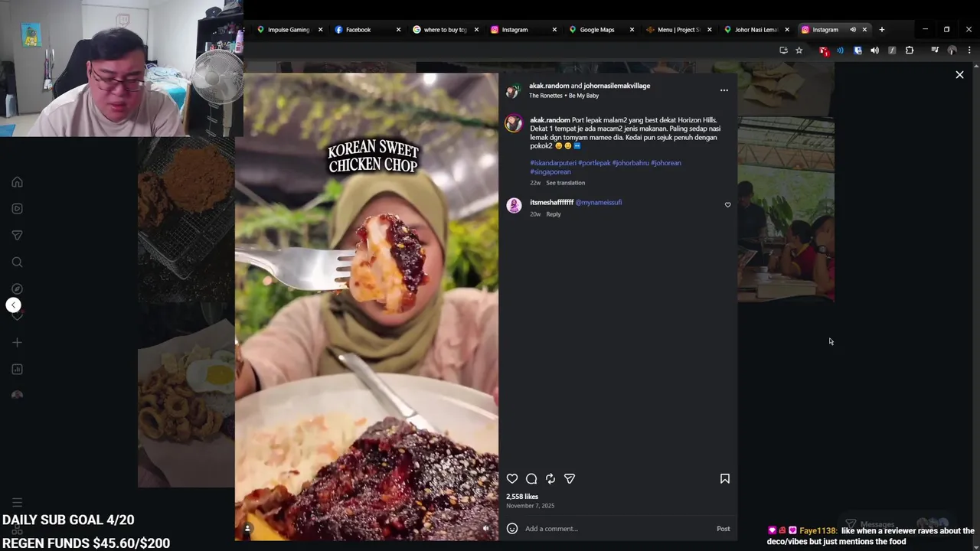
Task: Open the itsmeshaffffffff commenter profile
Action: (x=551, y=202)
